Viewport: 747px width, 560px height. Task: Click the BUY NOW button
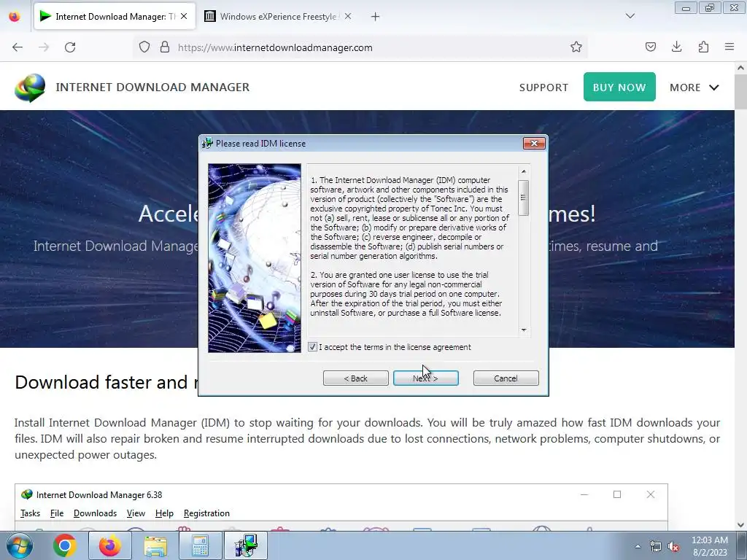click(x=619, y=87)
